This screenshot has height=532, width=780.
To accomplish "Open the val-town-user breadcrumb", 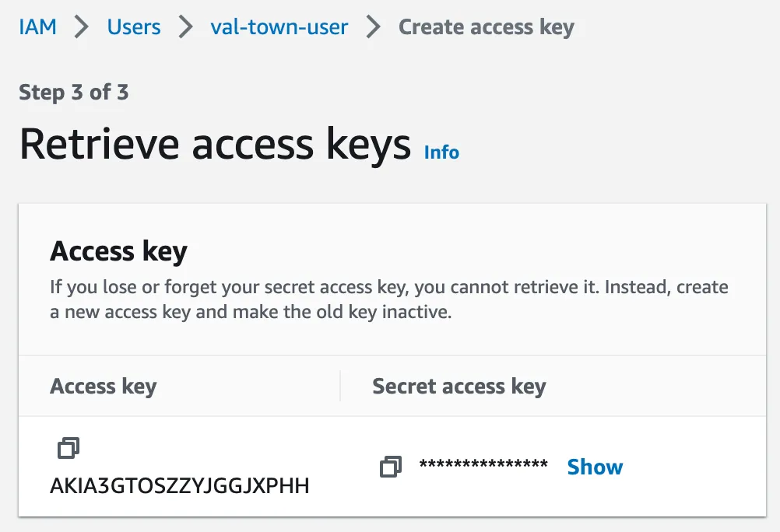I will click(x=279, y=27).
